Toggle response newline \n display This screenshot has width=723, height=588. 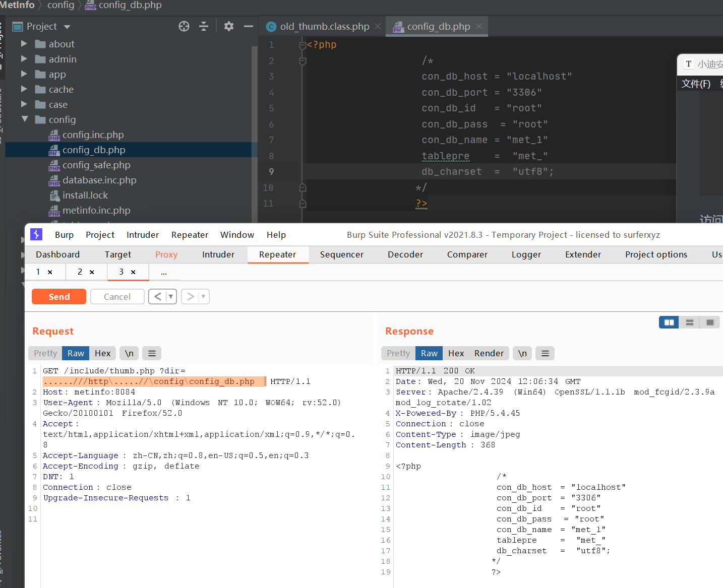523,353
